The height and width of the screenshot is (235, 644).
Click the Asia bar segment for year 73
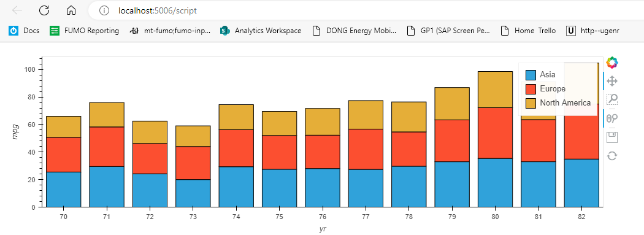[193, 193]
